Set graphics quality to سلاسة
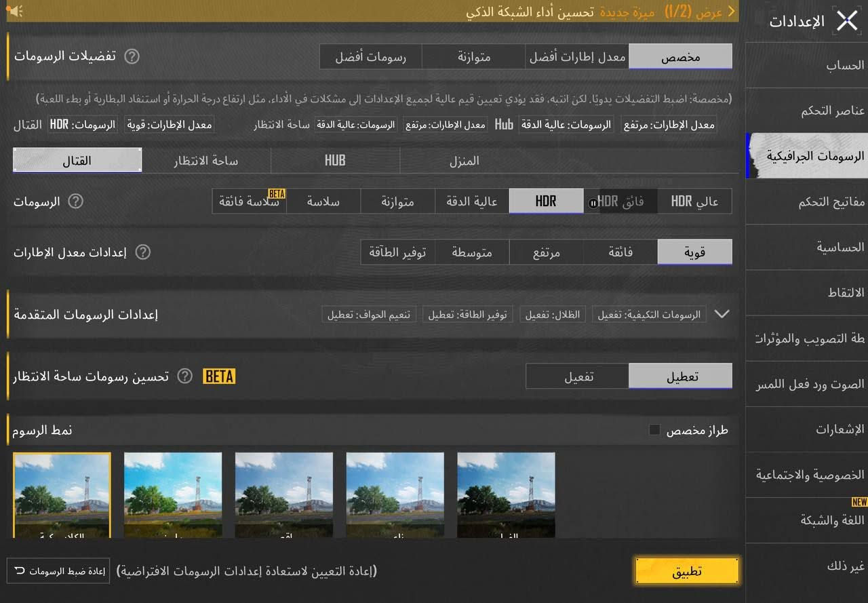Viewport: 868px width, 603px height. tap(323, 201)
